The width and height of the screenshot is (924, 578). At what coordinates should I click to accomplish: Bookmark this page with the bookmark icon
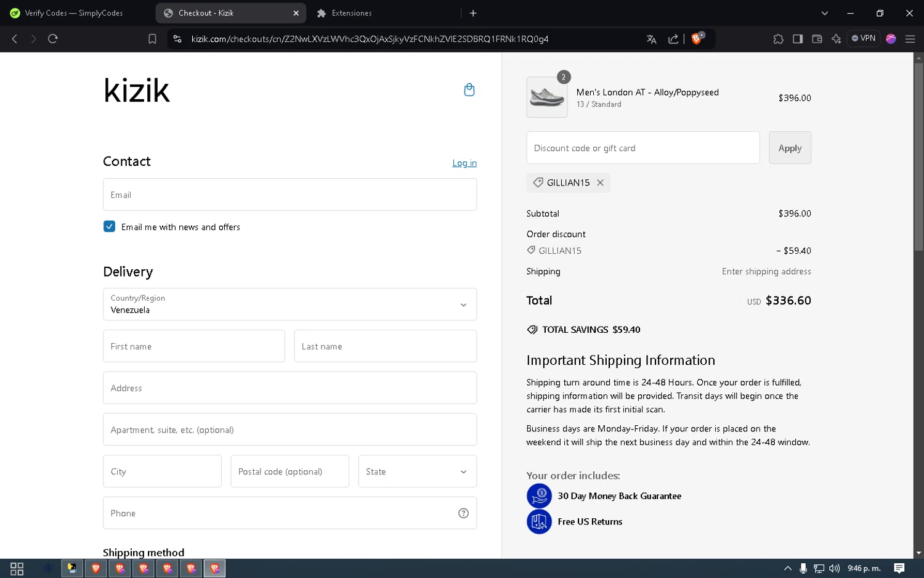click(x=152, y=39)
